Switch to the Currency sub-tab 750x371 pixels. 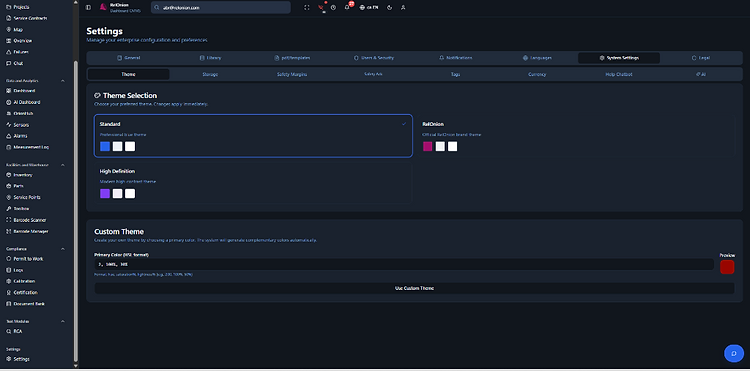tap(537, 75)
